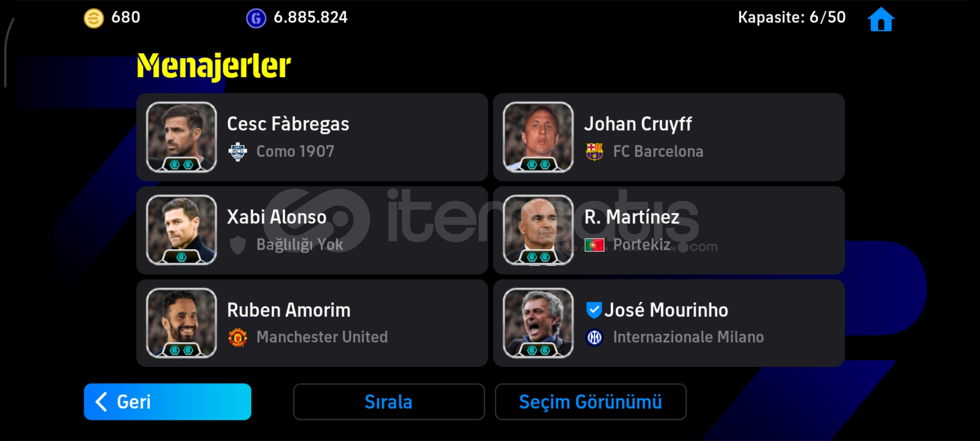Image resolution: width=980 pixels, height=441 pixels.
Task: Open Johan Cruyff manager portrait
Action: click(x=538, y=137)
